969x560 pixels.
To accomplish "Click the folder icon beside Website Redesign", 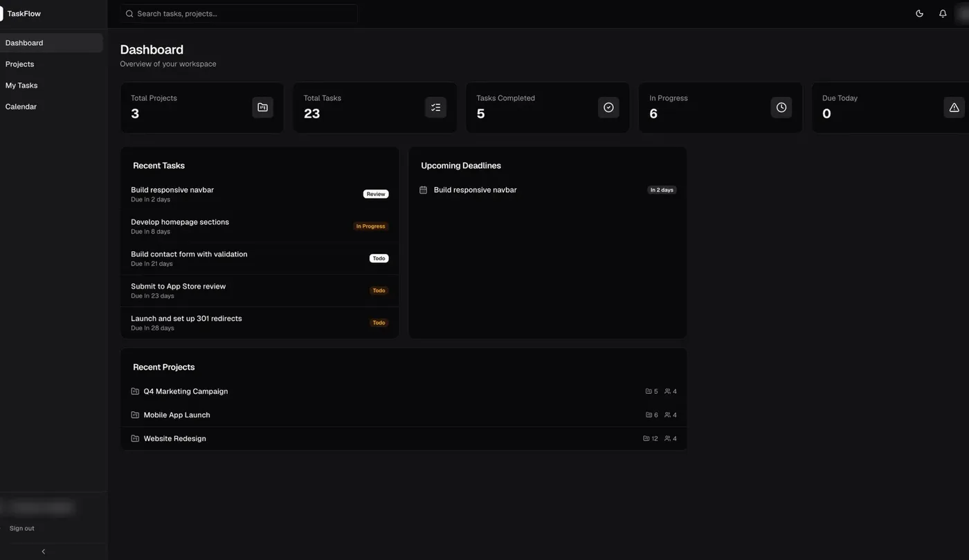I will (135, 438).
